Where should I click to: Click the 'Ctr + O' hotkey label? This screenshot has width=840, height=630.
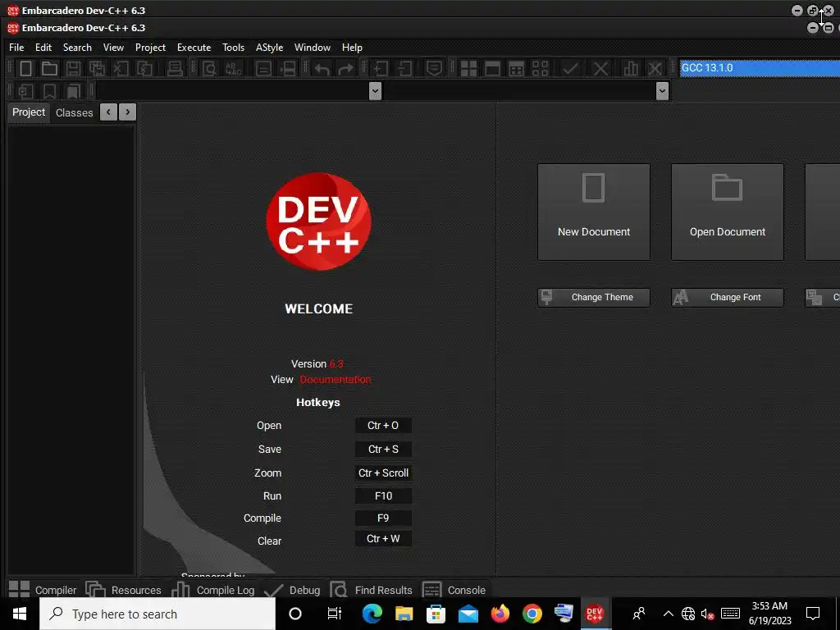coord(383,426)
